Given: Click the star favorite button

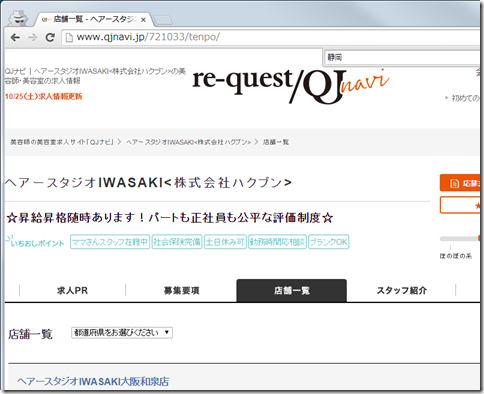Looking at the screenshot, I should pyautogui.click(x=461, y=205).
